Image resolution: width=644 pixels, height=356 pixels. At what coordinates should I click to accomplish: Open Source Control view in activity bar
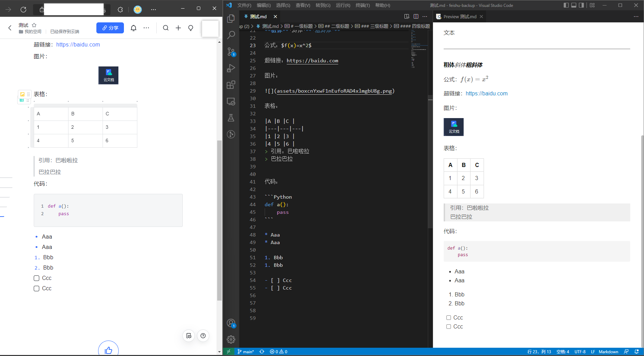coord(231,52)
